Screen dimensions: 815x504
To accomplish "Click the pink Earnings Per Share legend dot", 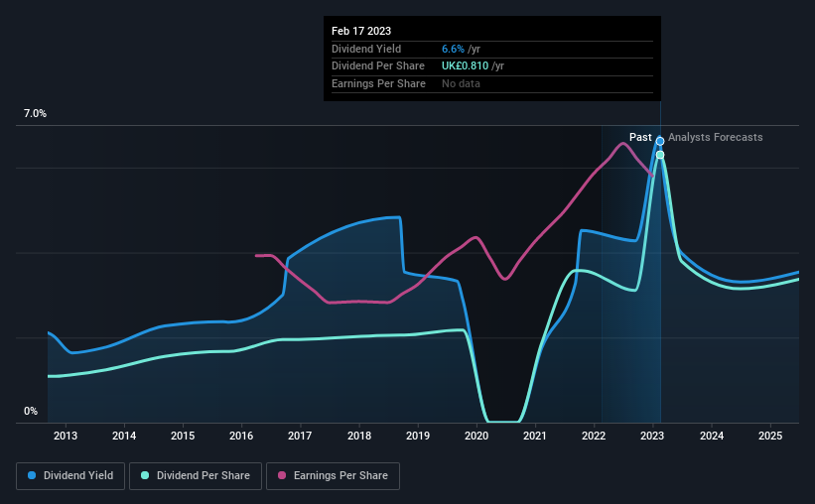I will [282, 475].
